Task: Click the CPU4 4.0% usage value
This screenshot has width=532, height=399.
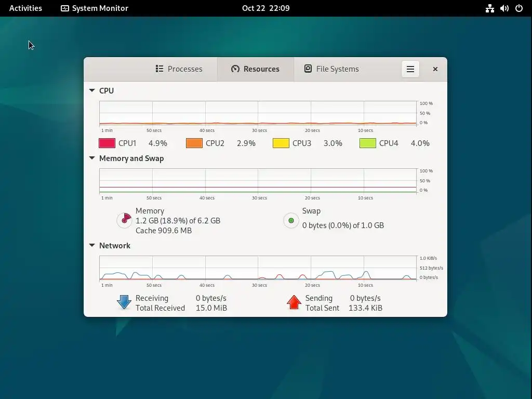Action: (x=420, y=143)
